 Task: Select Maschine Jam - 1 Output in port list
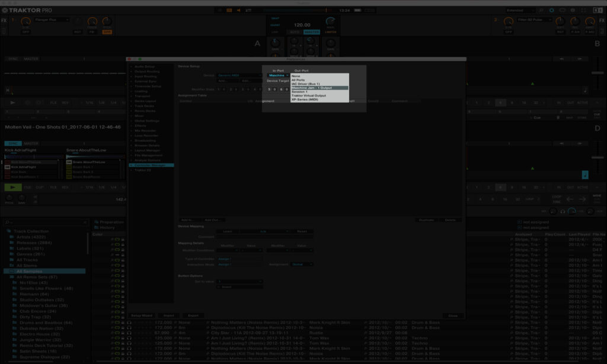click(320, 88)
